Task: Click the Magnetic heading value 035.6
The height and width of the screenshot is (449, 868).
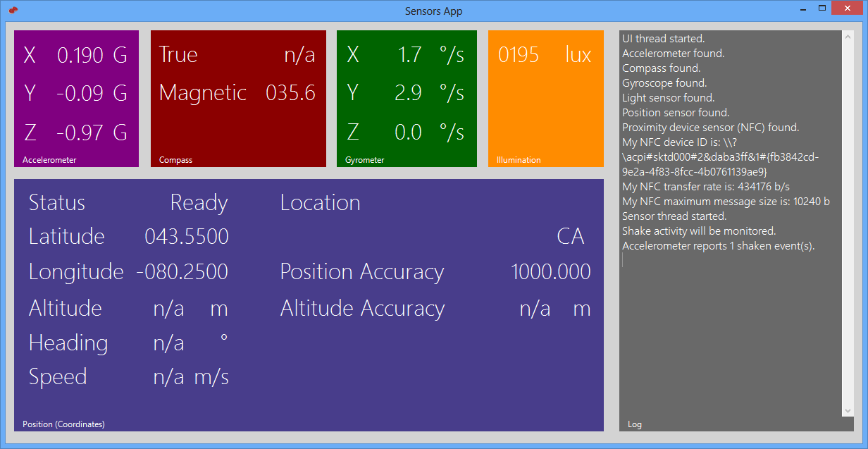Action: [290, 93]
